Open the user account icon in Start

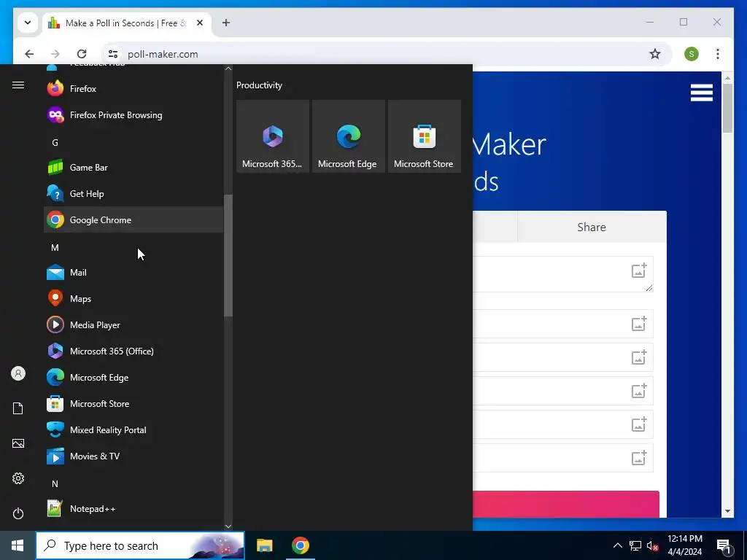pos(18,373)
